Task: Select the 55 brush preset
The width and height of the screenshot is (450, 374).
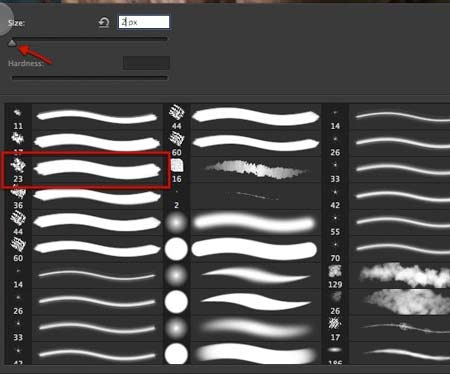Action: point(386,223)
